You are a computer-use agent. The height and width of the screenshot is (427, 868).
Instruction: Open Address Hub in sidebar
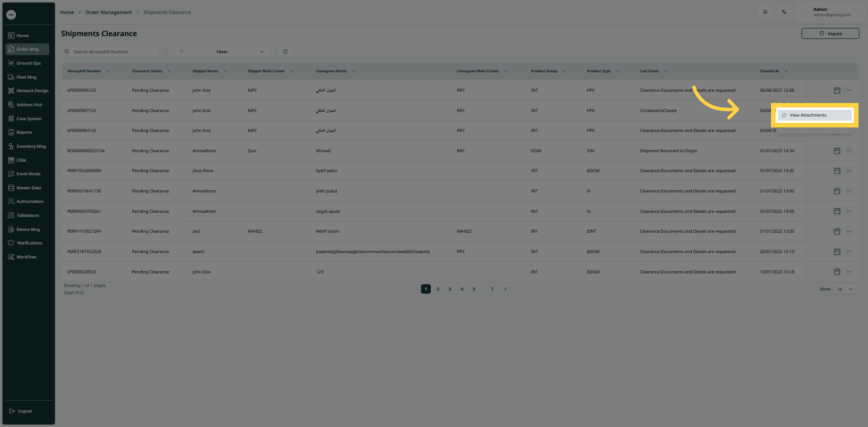(27, 105)
